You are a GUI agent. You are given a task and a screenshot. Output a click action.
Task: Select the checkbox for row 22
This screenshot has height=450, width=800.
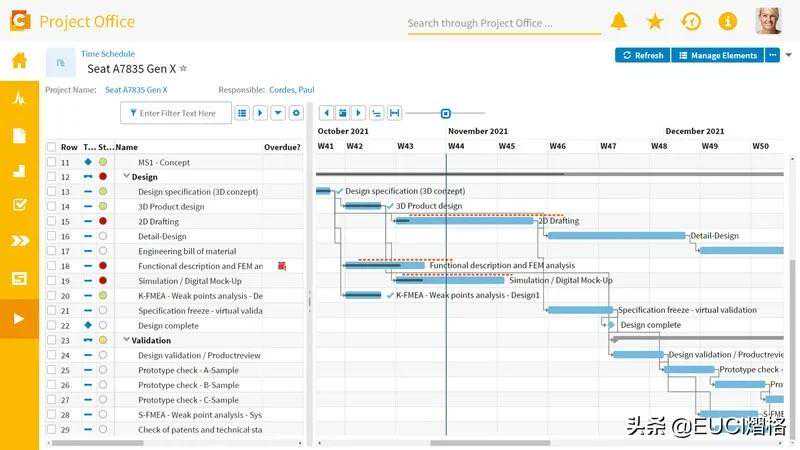[51, 325]
